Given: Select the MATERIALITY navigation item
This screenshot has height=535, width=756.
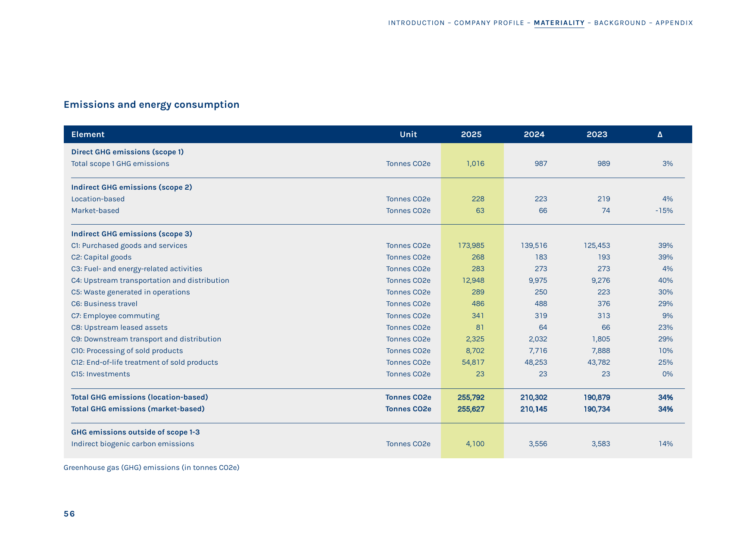Looking at the screenshot, I should 559,23.
